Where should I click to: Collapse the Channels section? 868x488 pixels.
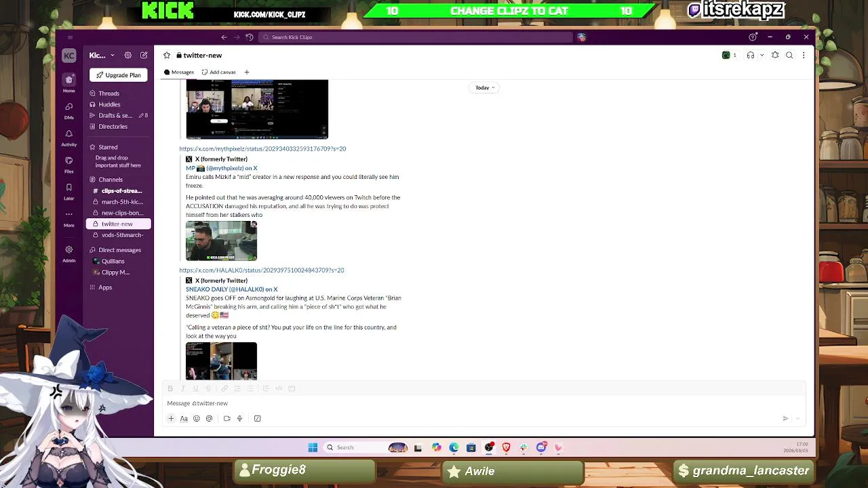pyautogui.click(x=92, y=180)
